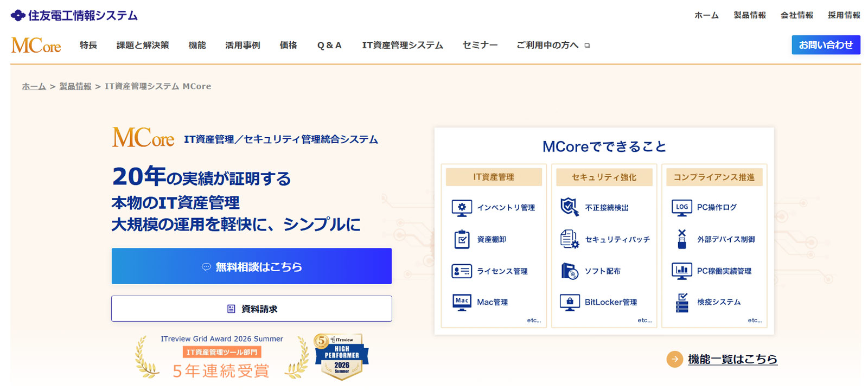Click the ソフト配布 label

[x=603, y=271]
